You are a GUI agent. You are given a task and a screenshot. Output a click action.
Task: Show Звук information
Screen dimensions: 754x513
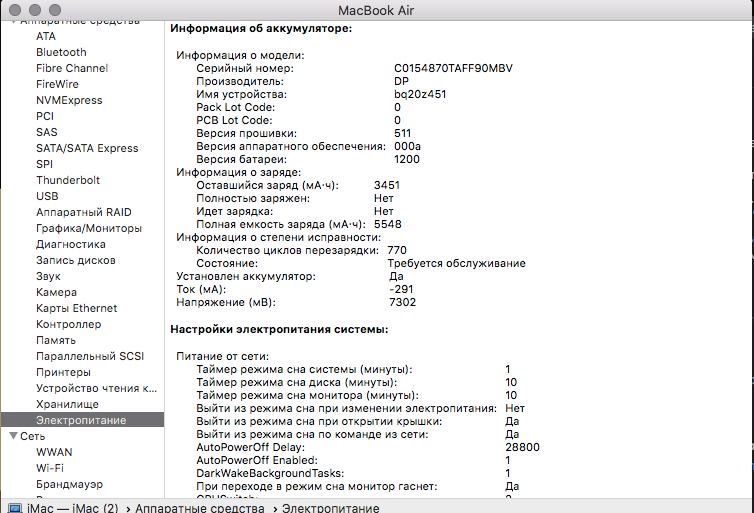click(48, 276)
